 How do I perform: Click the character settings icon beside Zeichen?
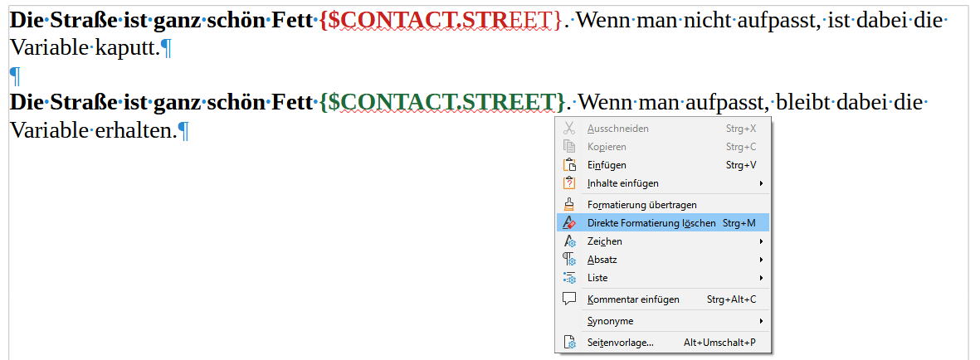[569, 241]
